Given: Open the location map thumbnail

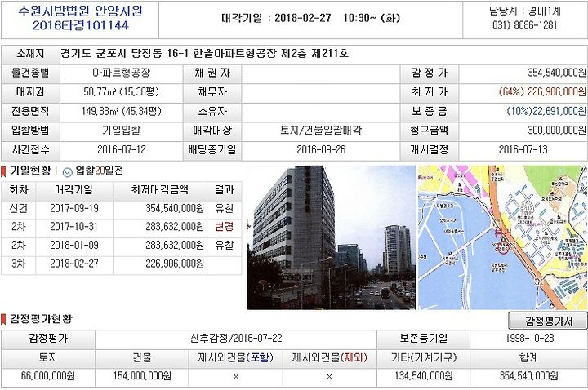Looking at the screenshot, I should pos(502,237).
